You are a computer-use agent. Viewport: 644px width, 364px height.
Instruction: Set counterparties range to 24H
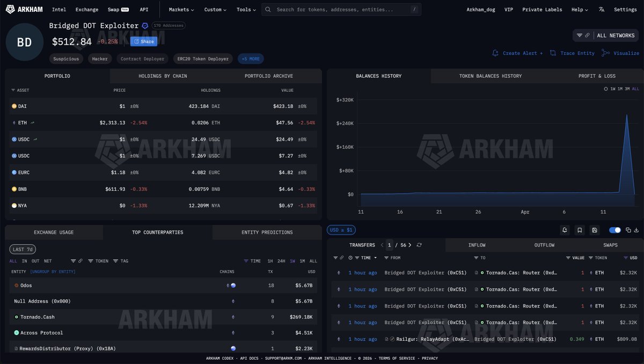pos(281,261)
